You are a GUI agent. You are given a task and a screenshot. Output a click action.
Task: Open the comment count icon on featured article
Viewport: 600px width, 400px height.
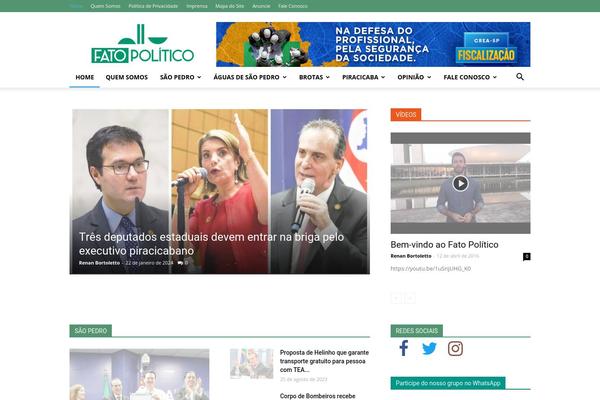pos(183,263)
